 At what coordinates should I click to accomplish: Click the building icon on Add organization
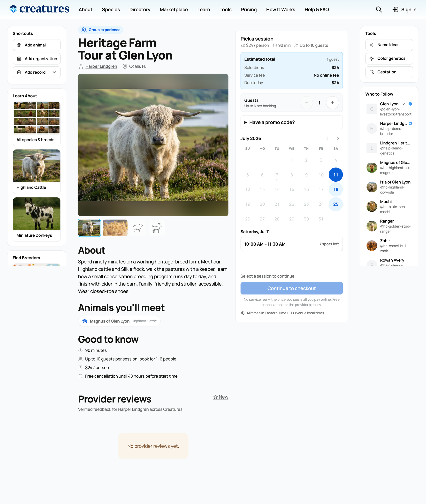pos(19,59)
